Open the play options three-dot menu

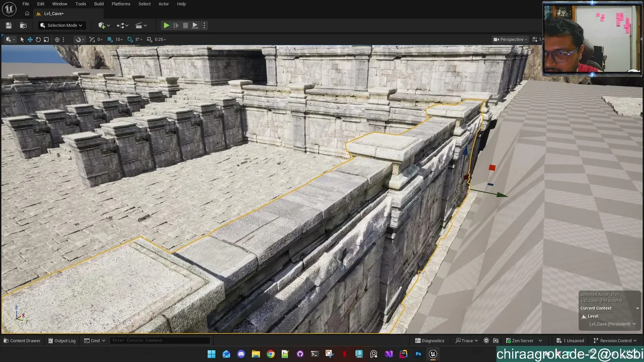pyautogui.click(x=204, y=25)
